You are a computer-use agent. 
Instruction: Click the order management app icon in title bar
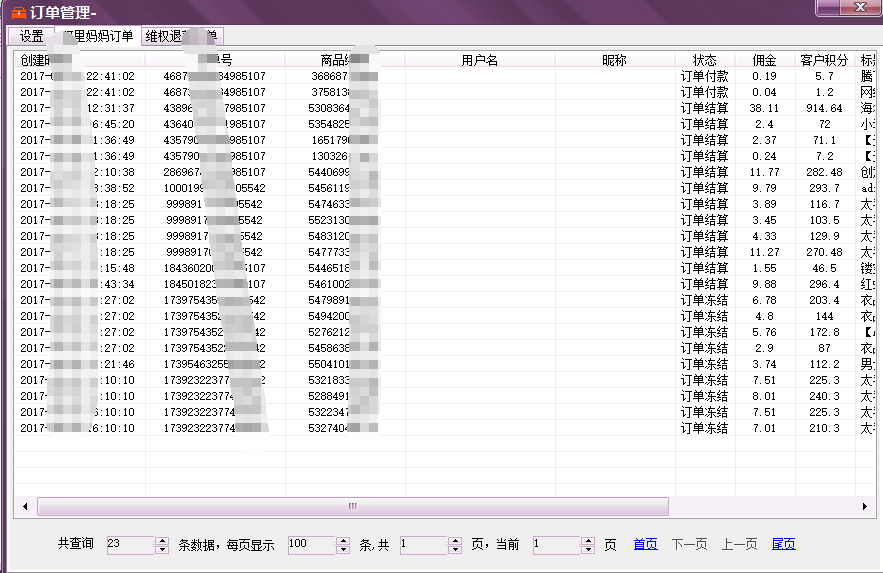click(18, 12)
